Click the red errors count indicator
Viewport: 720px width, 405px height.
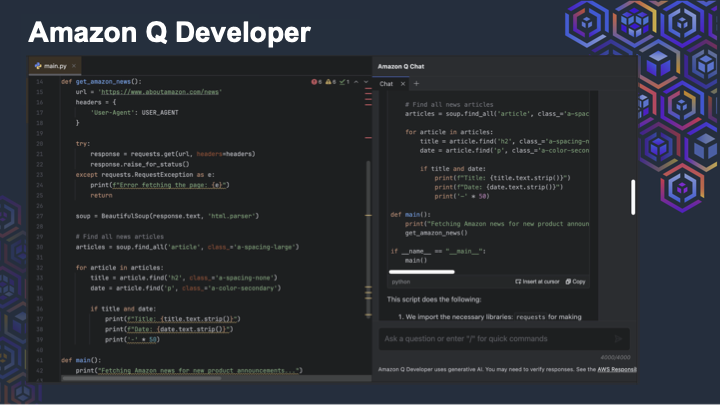pyautogui.click(x=316, y=82)
